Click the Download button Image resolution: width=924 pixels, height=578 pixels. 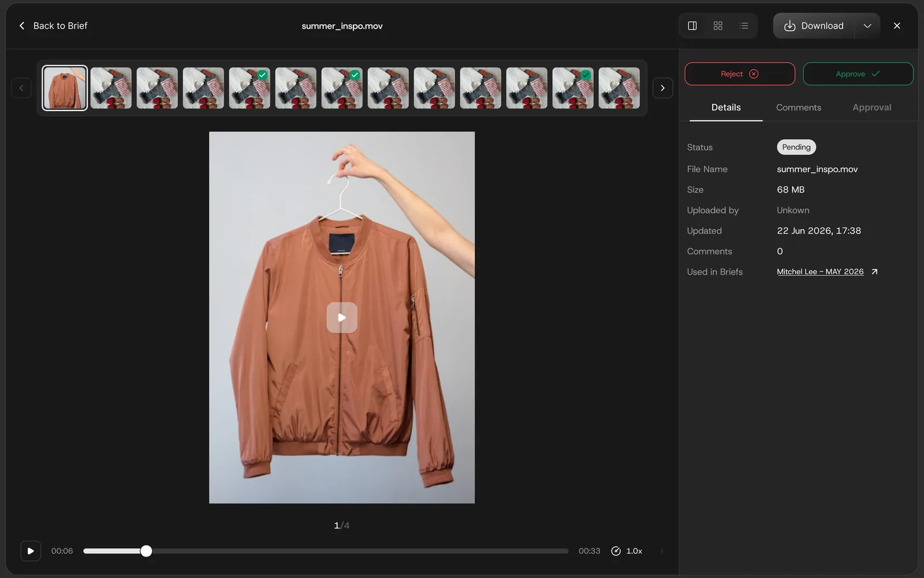pos(814,26)
